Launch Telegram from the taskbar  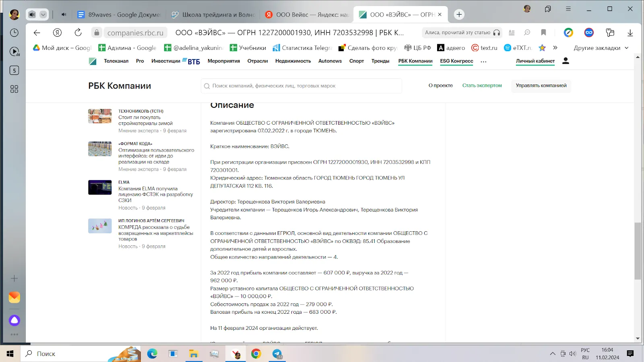[277, 354]
